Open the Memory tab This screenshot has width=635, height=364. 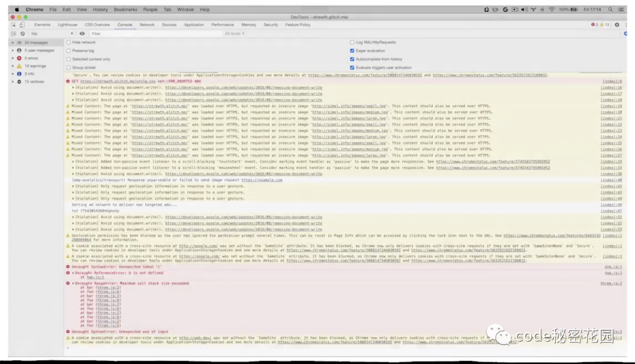[x=249, y=25]
